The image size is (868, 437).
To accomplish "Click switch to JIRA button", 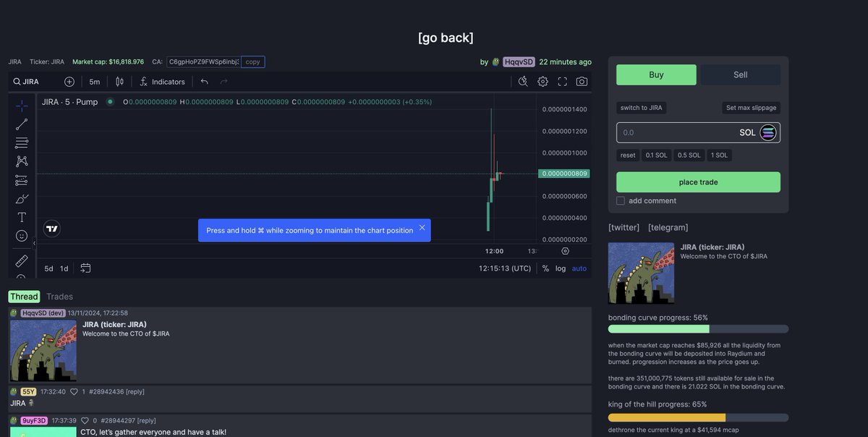I will (642, 108).
